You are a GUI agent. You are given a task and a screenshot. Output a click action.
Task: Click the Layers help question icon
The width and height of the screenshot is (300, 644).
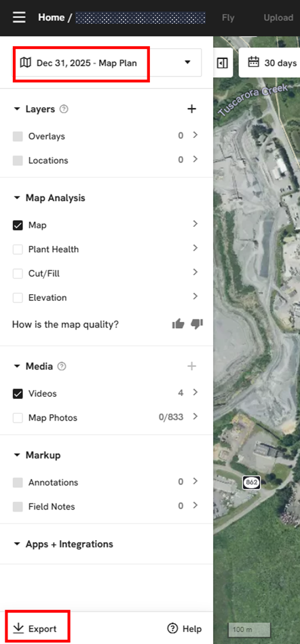pyautogui.click(x=64, y=109)
